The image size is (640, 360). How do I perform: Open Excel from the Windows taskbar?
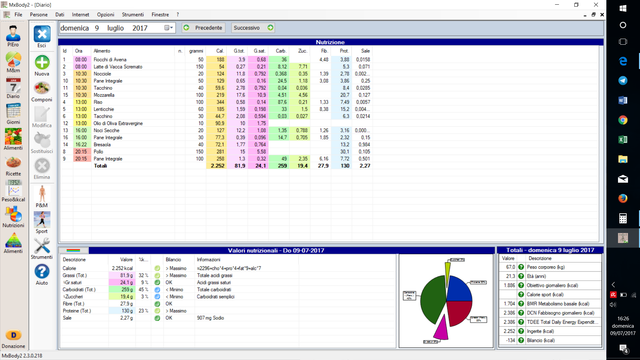623,140
